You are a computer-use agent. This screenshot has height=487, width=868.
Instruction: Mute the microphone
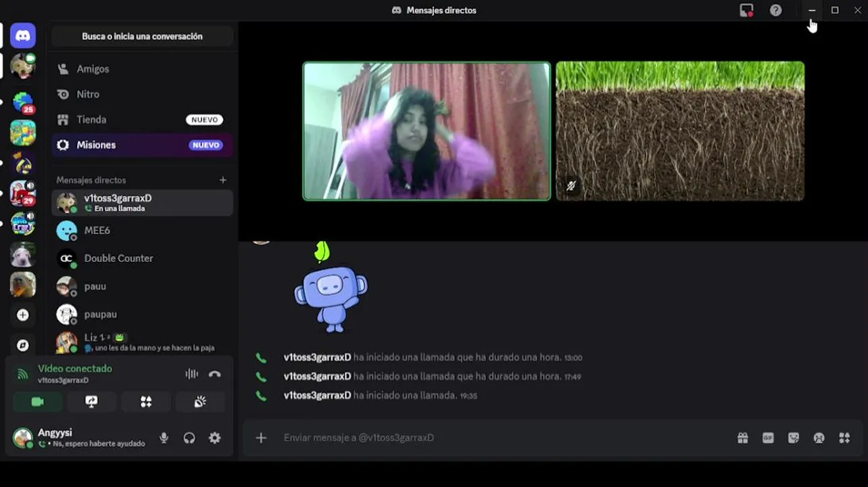pyautogui.click(x=164, y=438)
